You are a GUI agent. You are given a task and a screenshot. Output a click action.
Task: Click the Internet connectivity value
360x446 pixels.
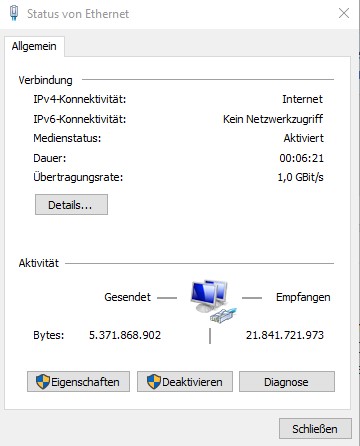click(x=303, y=99)
